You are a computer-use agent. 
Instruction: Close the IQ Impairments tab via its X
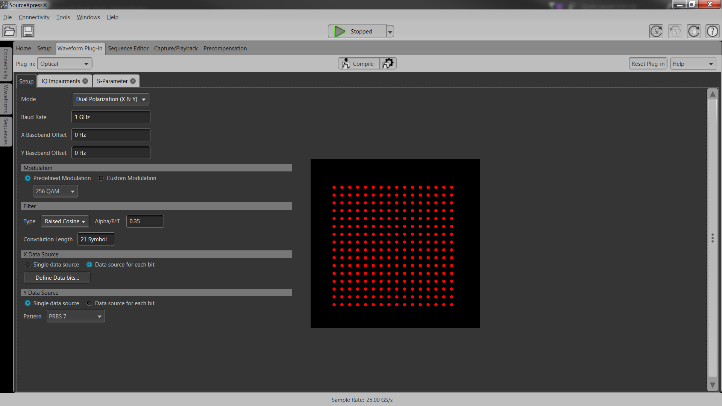(x=85, y=80)
